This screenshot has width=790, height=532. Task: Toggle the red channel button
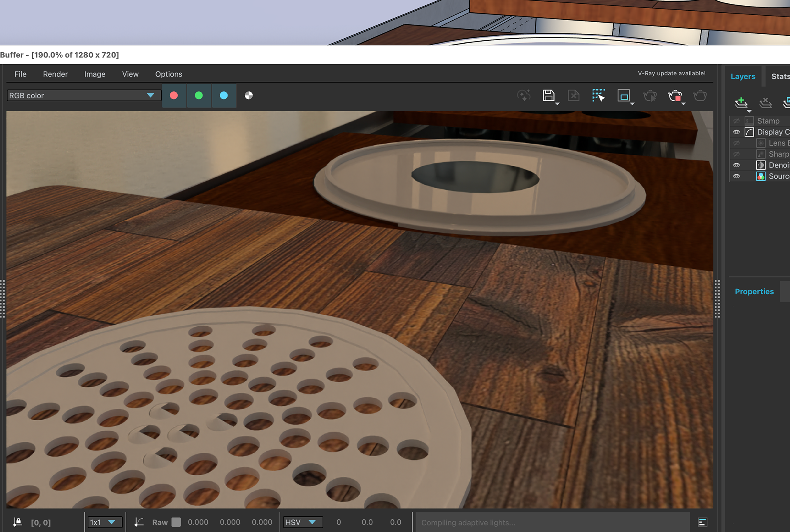tap(174, 95)
